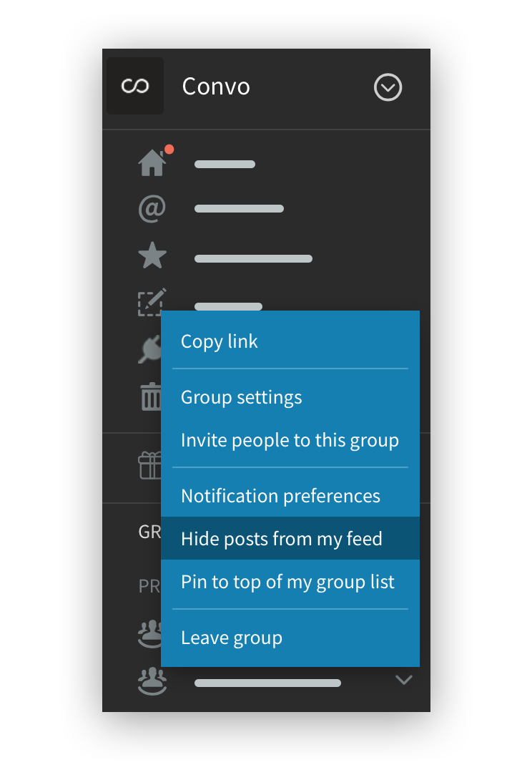Click the Convo workspace name
This screenshot has height=775, width=532.
(216, 87)
